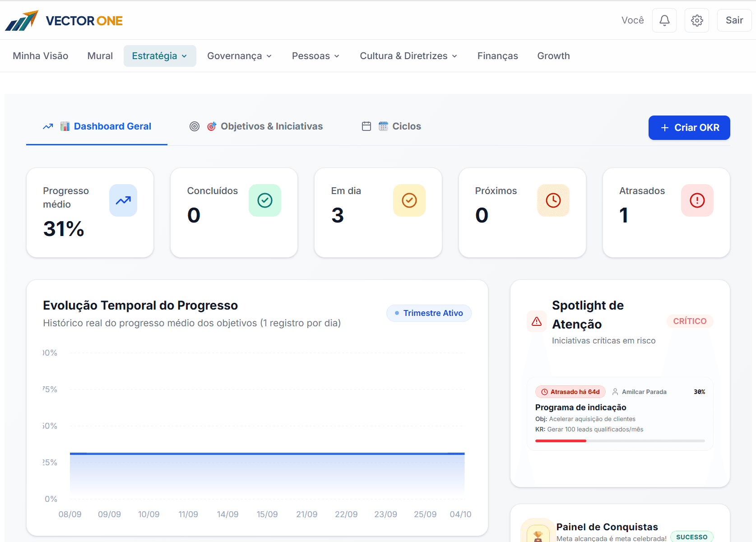Click the 'KR: Gerar 100 leads qualificados/mês' text
Screen dimensions: 756x542
point(589,430)
